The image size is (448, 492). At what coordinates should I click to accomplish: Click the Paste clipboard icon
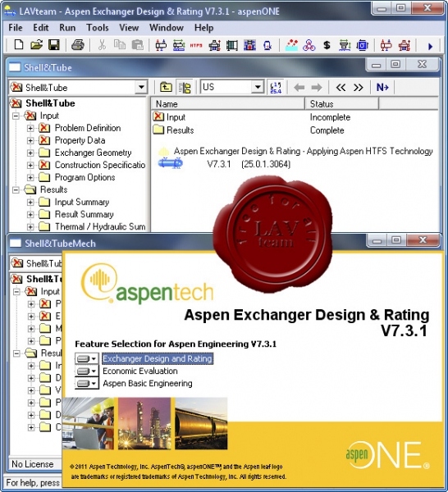[138, 45]
